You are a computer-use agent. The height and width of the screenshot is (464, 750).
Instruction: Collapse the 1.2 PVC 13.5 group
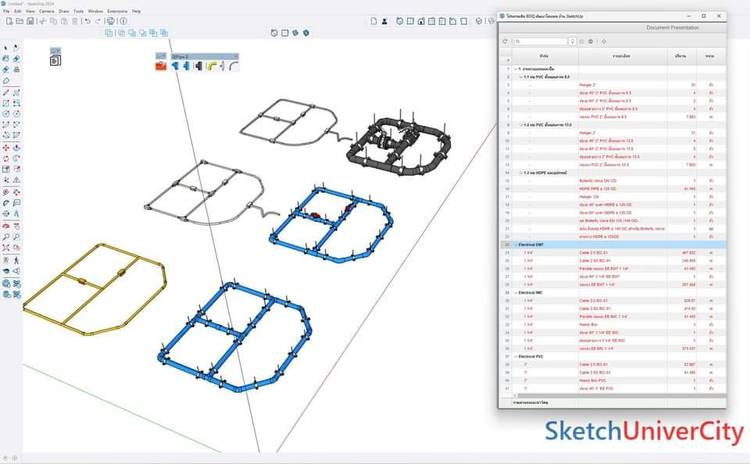coord(521,125)
